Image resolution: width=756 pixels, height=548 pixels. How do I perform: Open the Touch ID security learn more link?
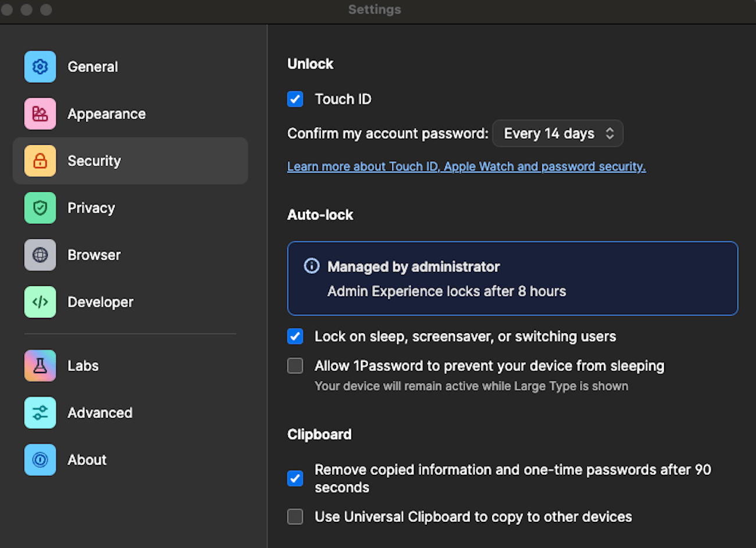pos(466,166)
